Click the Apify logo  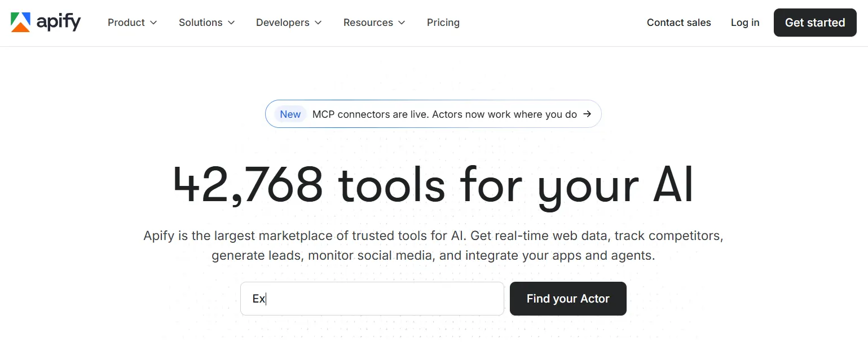46,23
